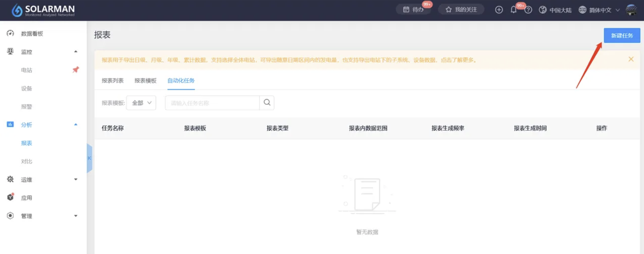This screenshot has height=254, width=644.
Task: Collapse the sidebar with the blue handle
Action: point(89,158)
